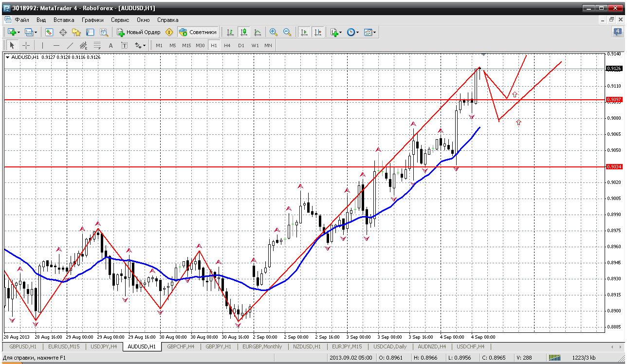Click the Советники button
Image resolution: width=627 pixels, height=364 pixels.
tap(198, 32)
